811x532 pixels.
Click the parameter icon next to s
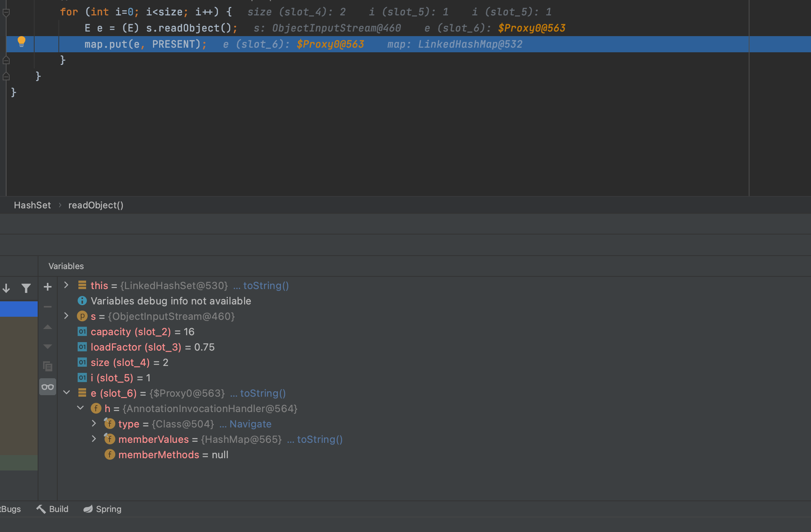point(82,316)
